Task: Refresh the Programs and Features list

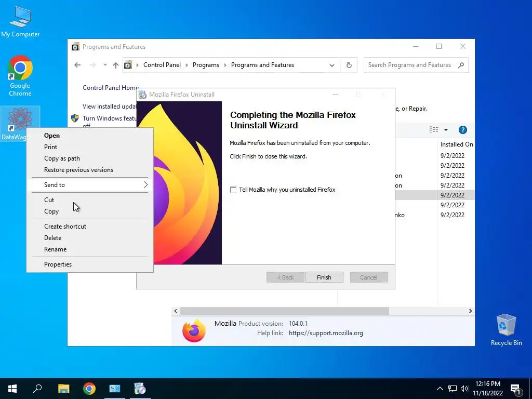Action: (x=349, y=65)
